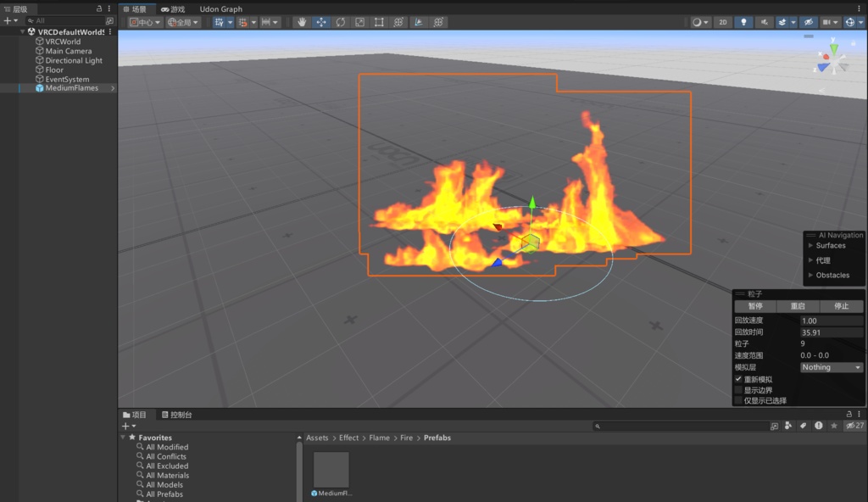Viewport: 868px width, 502px height.
Task: Open the 模拟层 Nothing dropdown
Action: [831, 367]
